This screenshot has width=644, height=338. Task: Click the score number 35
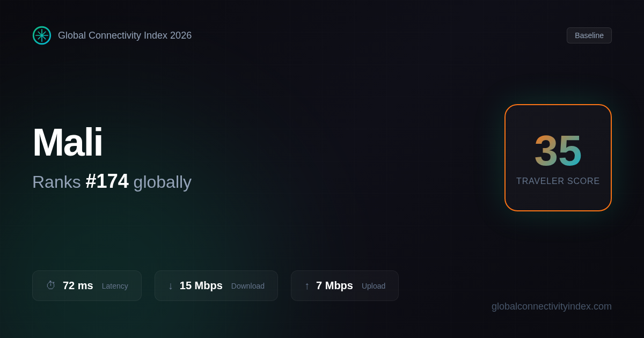(x=558, y=151)
